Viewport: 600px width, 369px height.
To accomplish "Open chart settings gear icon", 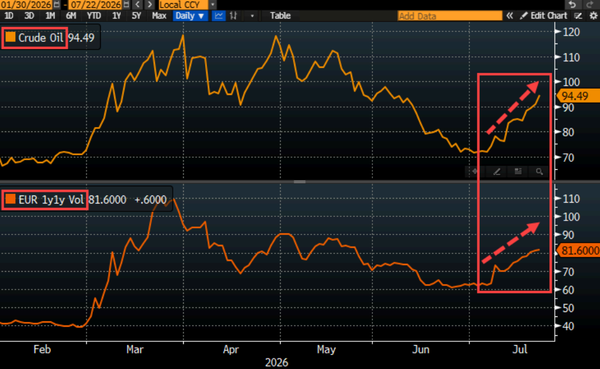I will point(593,16).
